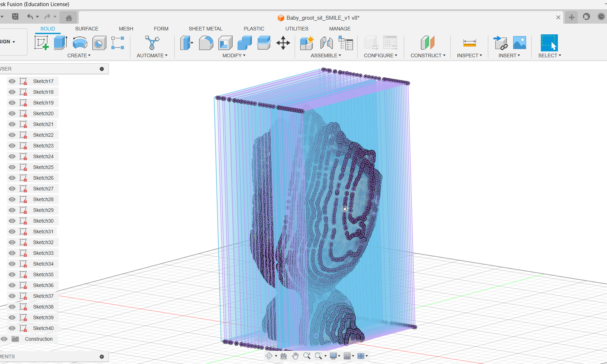Click the Undo arrow
Viewport: 607px width, 364px height.
pos(30,16)
